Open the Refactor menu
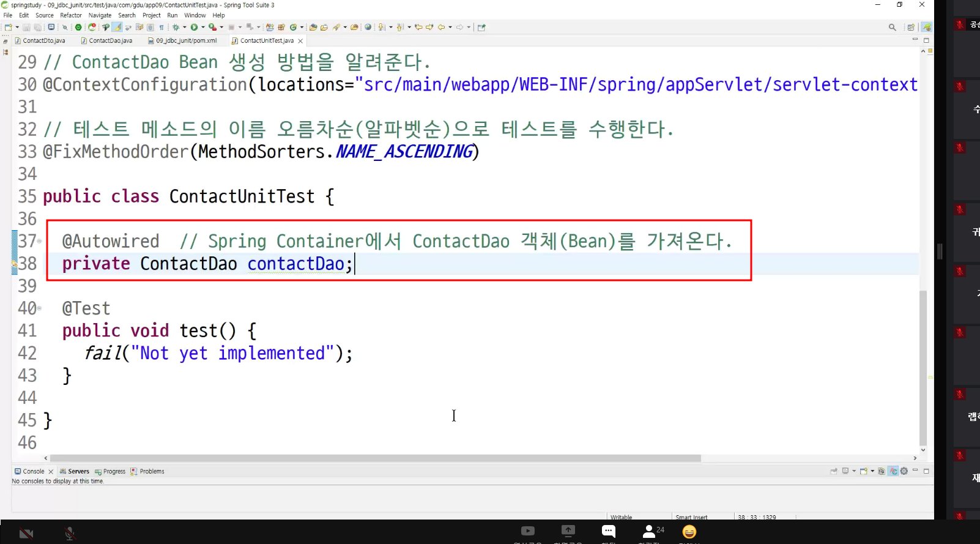The height and width of the screenshot is (544, 980). click(x=71, y=15)
